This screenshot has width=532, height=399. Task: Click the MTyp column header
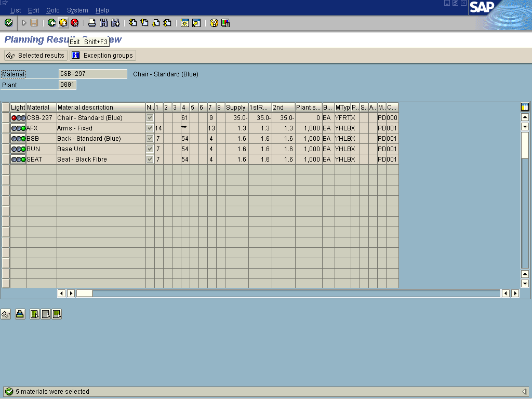pos(343,107)
